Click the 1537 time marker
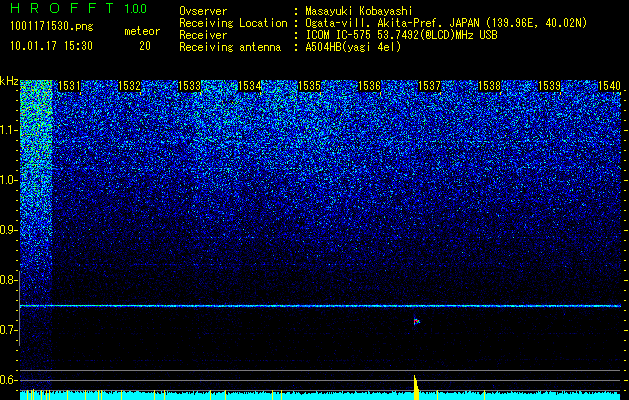629x400 pixels. tap(429, 86)
